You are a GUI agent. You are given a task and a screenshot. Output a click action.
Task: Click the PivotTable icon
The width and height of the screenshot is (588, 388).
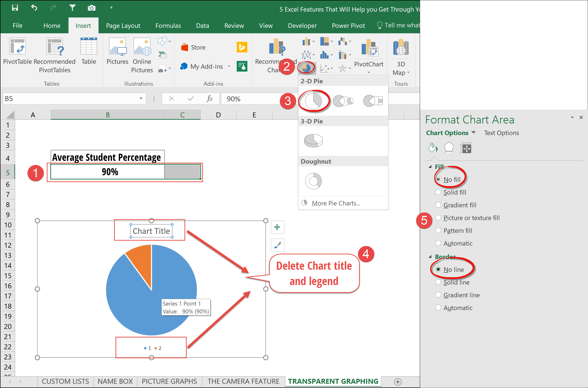coord(17,46)
